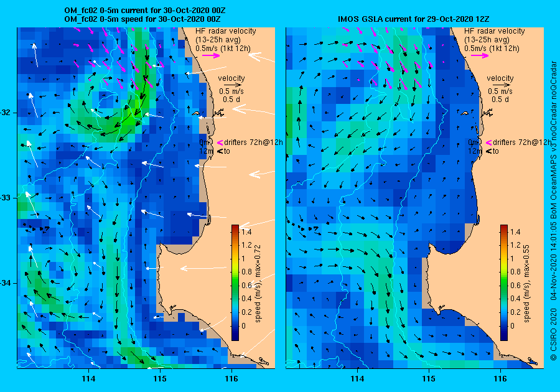
Task: Click the '1.2' tick on right color bar
Action: click(x=515, y=245)
